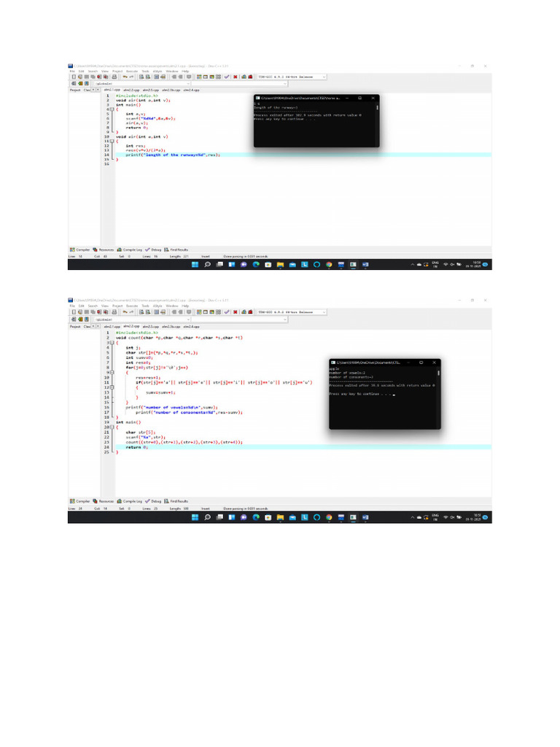Collapse code fold at line 20 in alm2.2.cpp editor
Image resolution: width=560 pixels, height=747 pixels.
pos(112,427)
